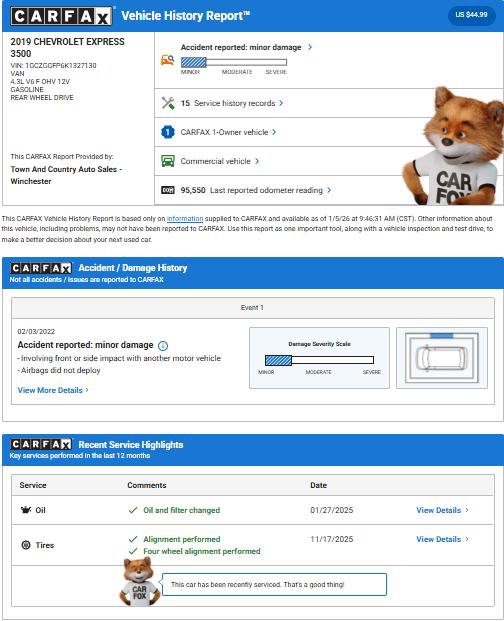Click View Details for the oil change
The width and height of the screenshot is (504, 621).
tap(442, 510)
